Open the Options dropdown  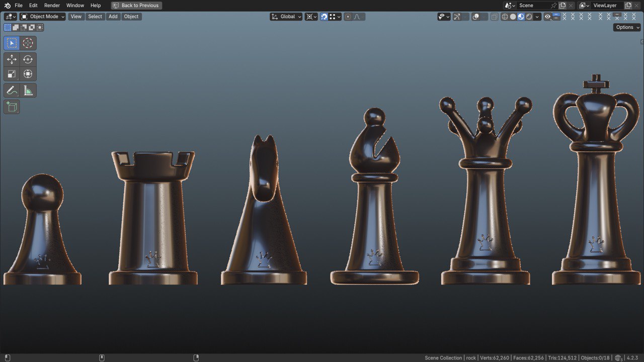(x=627, y=27)
